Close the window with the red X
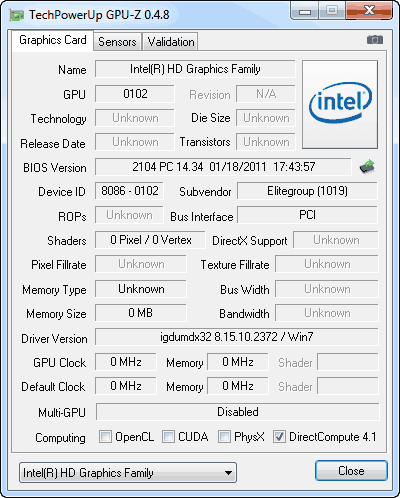Viewport: 400px width, 498px height. [x=369, y=10]
